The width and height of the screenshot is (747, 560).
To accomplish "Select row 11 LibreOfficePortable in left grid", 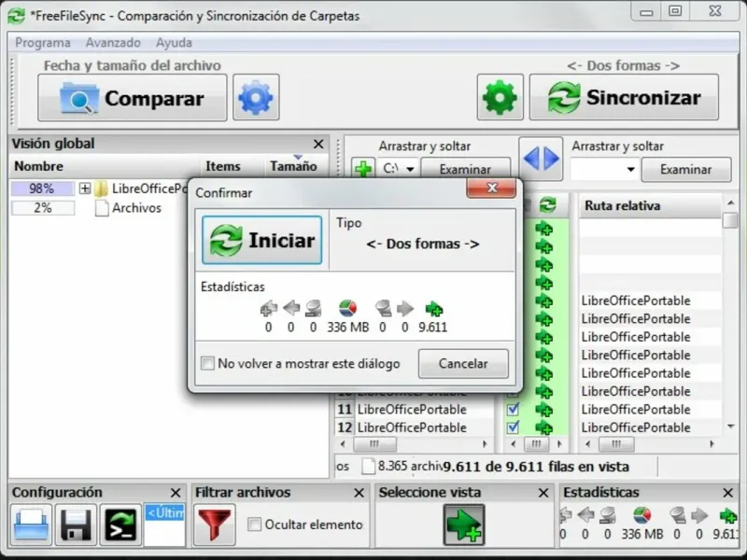I will click(x=412, y=410).
